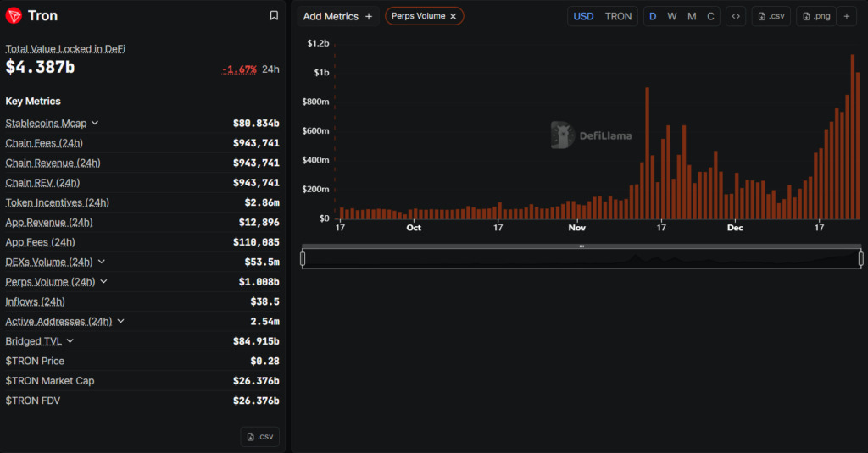
Task: Remove the Perps Volume metric chip
Action: point(453,17)
